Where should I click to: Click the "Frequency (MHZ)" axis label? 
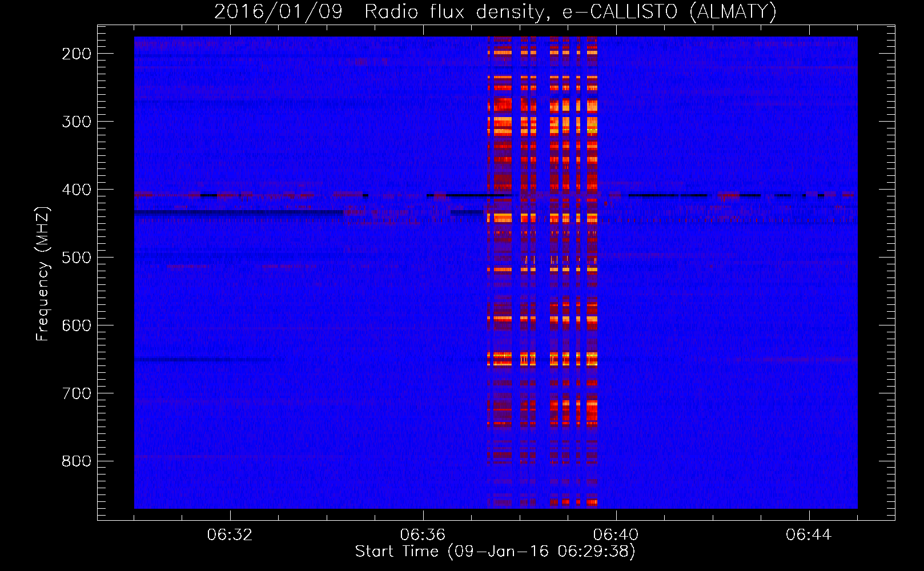(x=43, y=274)
